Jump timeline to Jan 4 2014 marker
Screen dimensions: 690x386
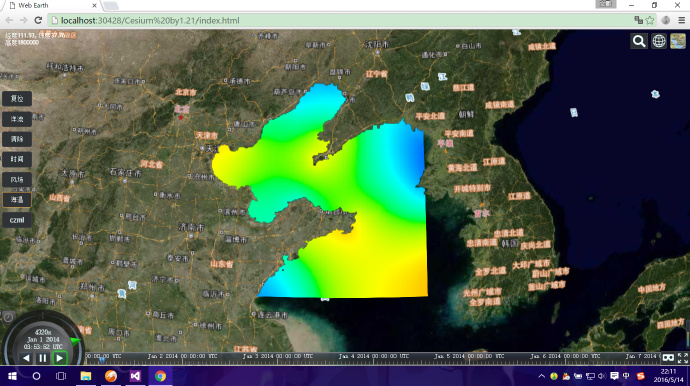tap(374, 356)
